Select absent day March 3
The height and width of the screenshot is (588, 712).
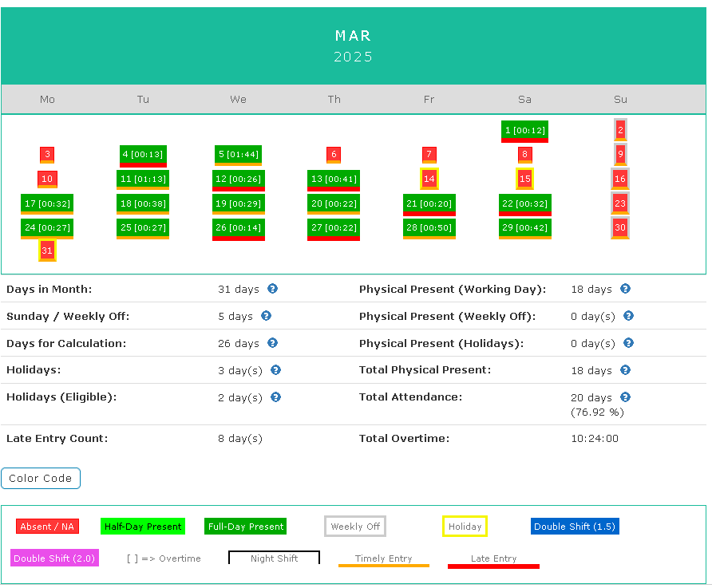(47, 155)
